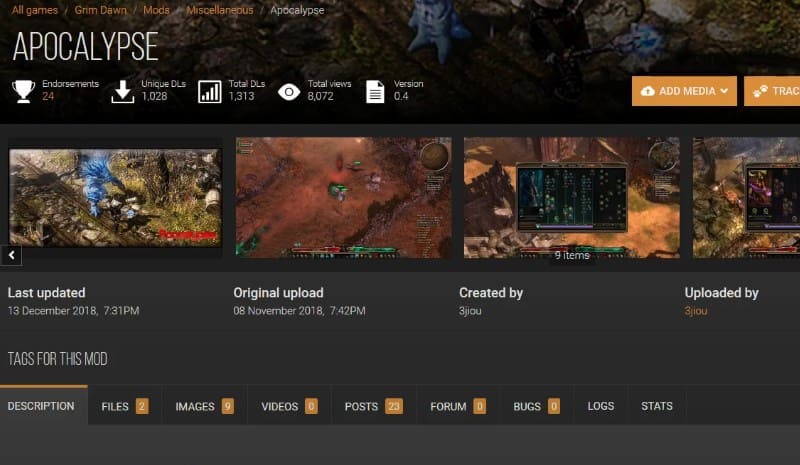The width and height of the screenshot is (800, 465).
Task: Open the Add Media dropdown
Action: pyautogui.click(x=684, y=91)
